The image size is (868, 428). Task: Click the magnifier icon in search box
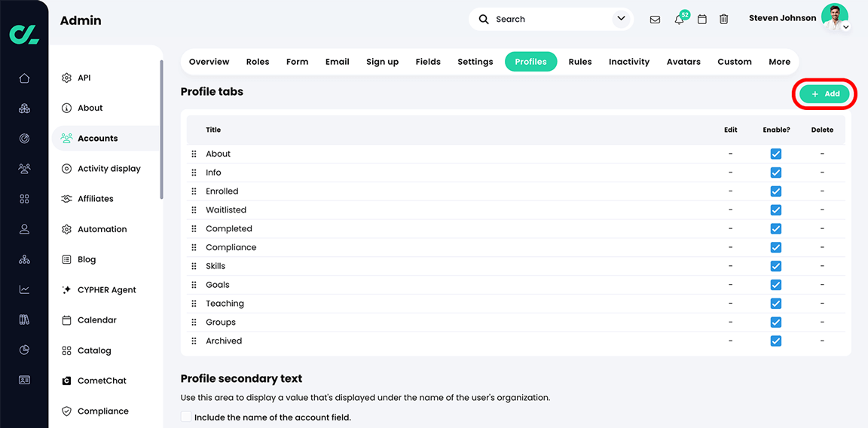click(x=484, y=20)
